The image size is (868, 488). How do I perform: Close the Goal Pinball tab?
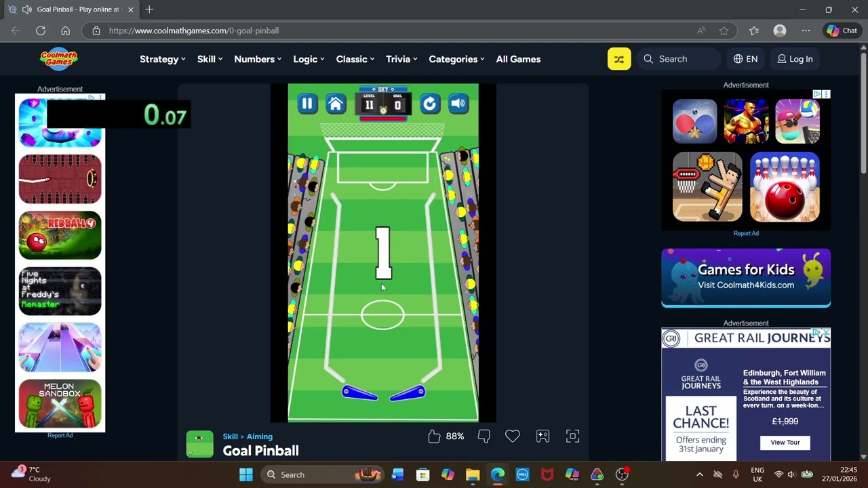(131, 9)
